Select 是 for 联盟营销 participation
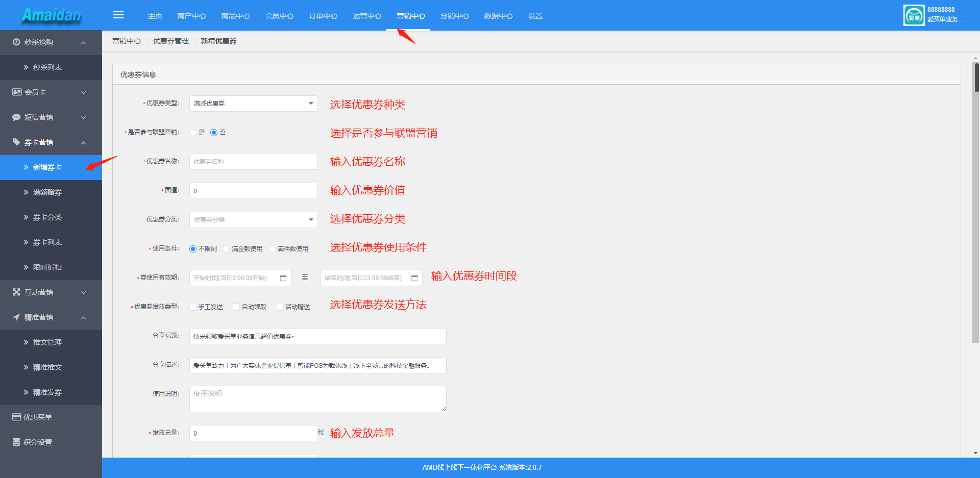 [x=193, y=133]
